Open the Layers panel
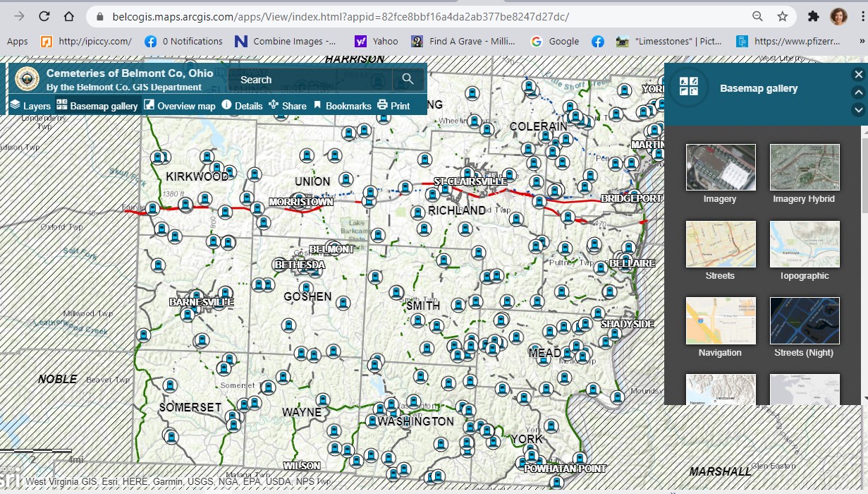Viewport: 868px width, 494px height. [30, 105]
